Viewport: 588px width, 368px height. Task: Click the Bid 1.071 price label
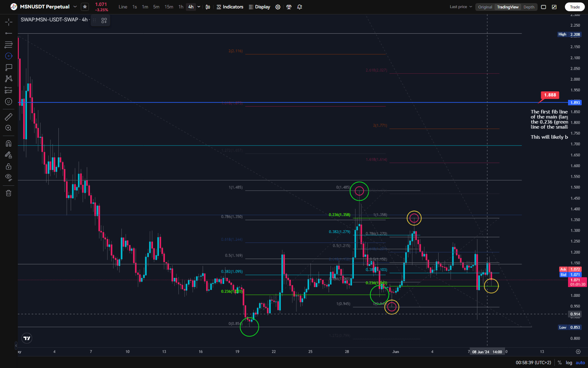(x=570, y=275)
